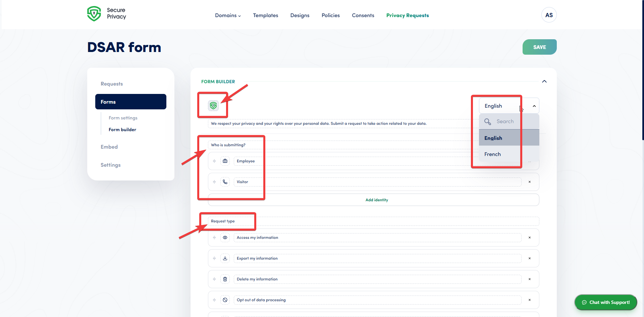
Task: Open Privacy Requests page
Action: (x=408, y=15)
